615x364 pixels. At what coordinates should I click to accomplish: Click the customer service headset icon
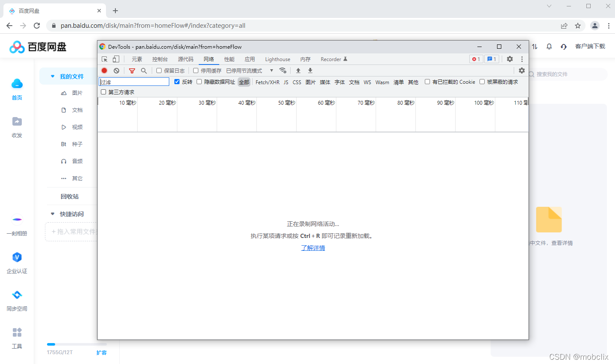tap(564, 47)
